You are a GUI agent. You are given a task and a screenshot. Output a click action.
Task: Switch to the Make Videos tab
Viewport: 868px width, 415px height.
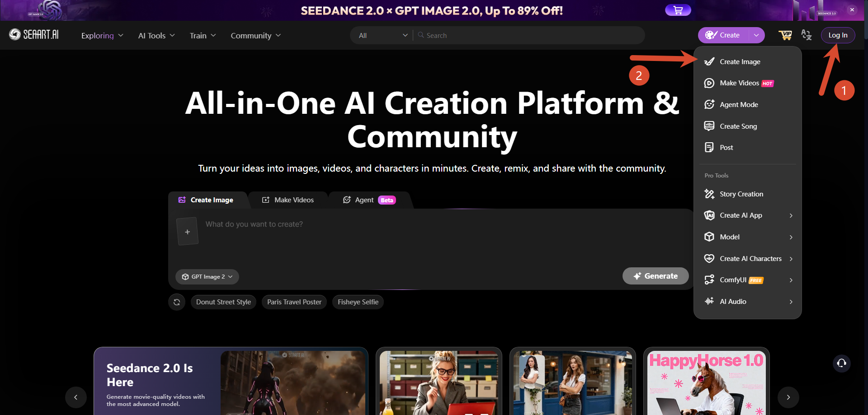(x=288, y=200)
